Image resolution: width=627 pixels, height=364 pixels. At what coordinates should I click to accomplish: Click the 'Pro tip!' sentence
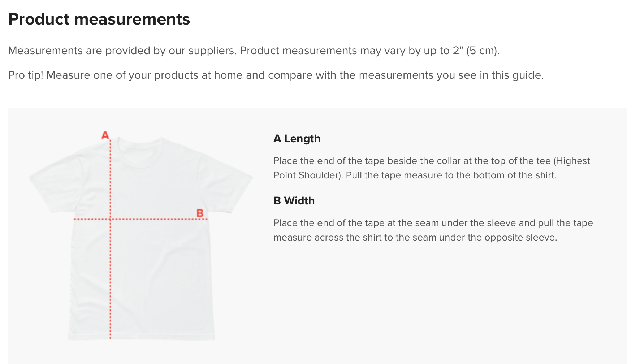click(276, 75)
